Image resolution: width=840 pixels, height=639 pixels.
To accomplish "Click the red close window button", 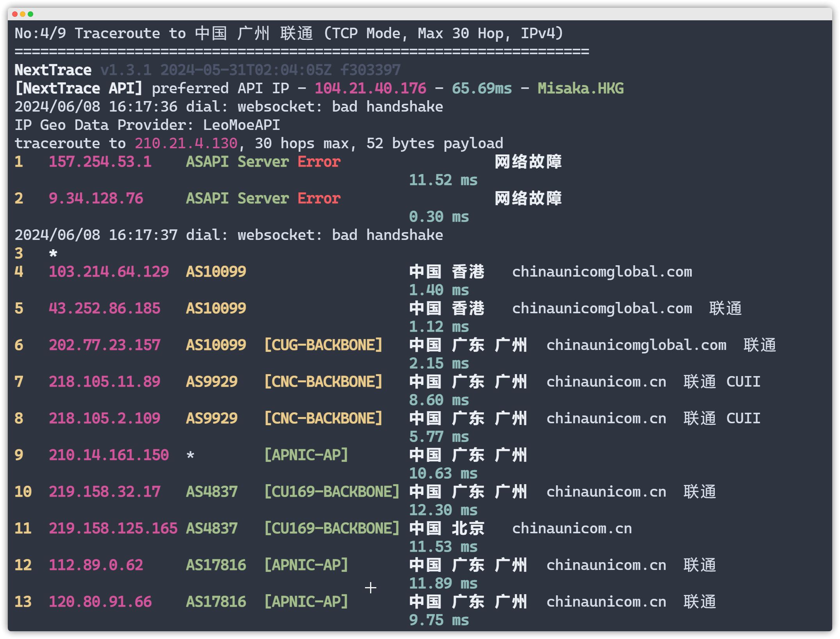I will pos(15,14).
